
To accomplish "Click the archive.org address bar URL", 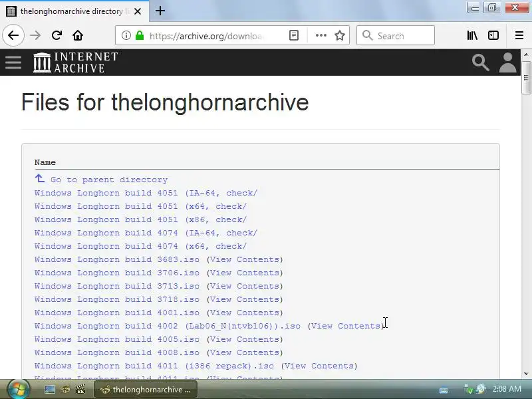I will (206, 36).
